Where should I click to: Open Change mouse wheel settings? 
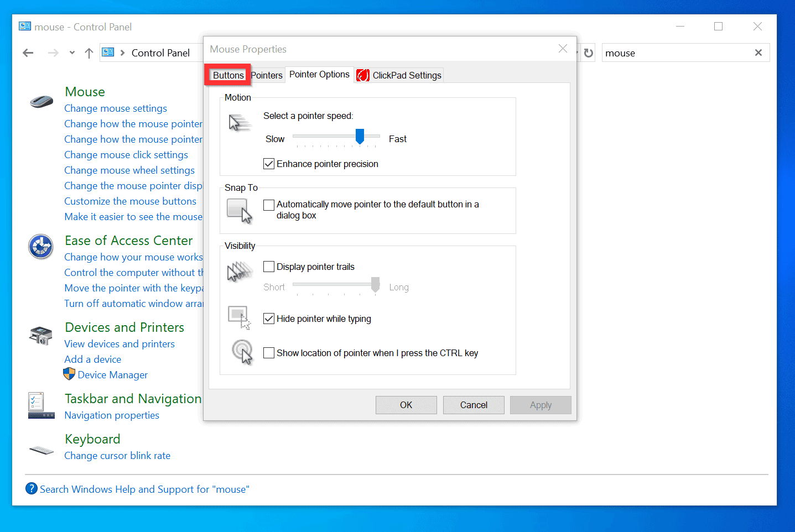[129, 170]
